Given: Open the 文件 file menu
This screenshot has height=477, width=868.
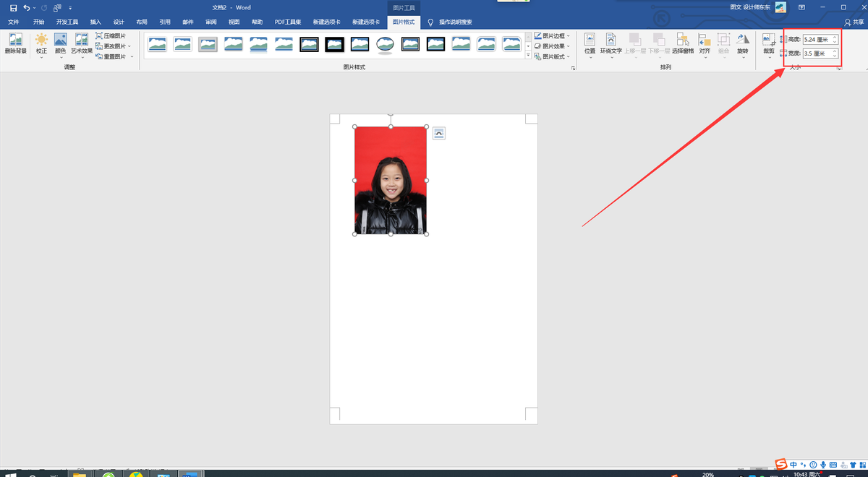Looking at the screenshot, I should pyautogui.click(x=13, y=22).
